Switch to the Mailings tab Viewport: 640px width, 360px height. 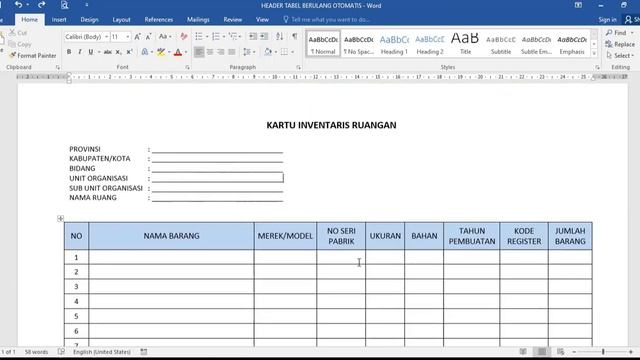point(198,20)
